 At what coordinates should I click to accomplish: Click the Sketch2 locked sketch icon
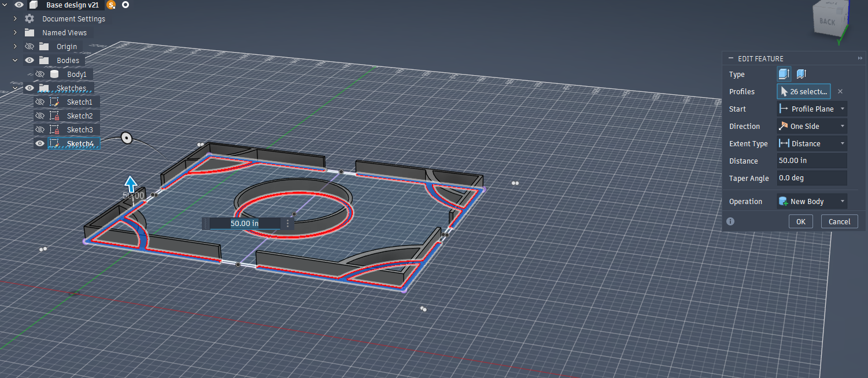[54, 116]
